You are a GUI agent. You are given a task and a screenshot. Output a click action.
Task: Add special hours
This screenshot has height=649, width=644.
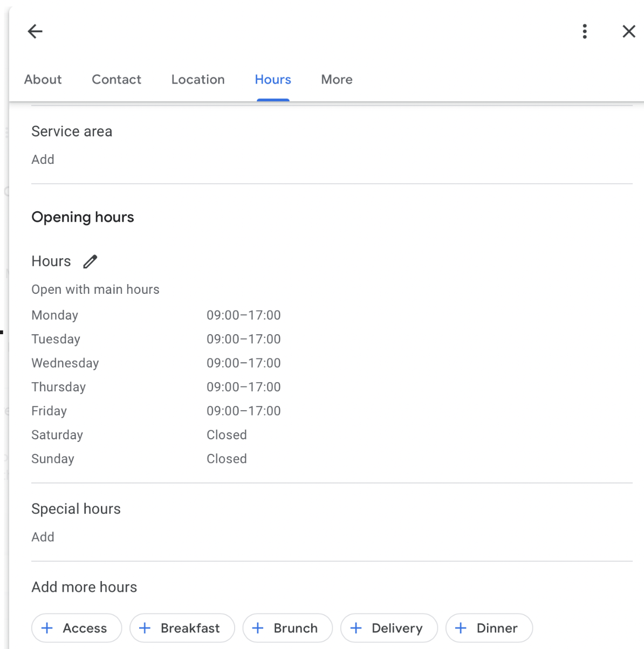[43, 537]
